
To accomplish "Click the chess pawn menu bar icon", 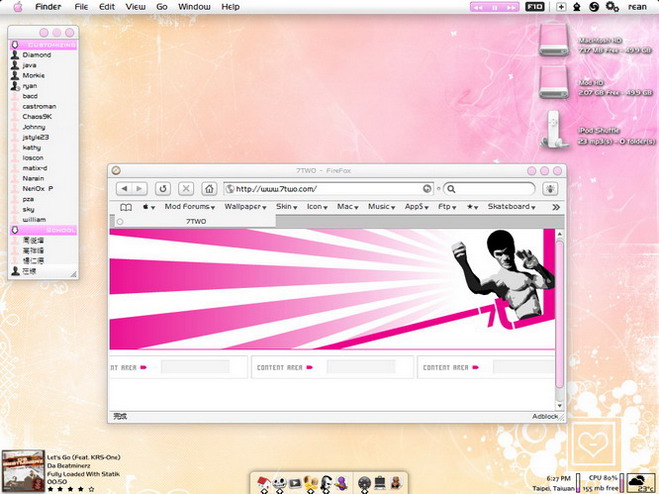I will tap(577, 7).
